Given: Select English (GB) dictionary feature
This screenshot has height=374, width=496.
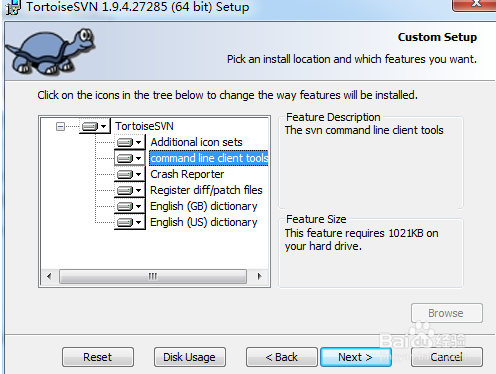Looking at the screenshot, I should click(204, 206).
